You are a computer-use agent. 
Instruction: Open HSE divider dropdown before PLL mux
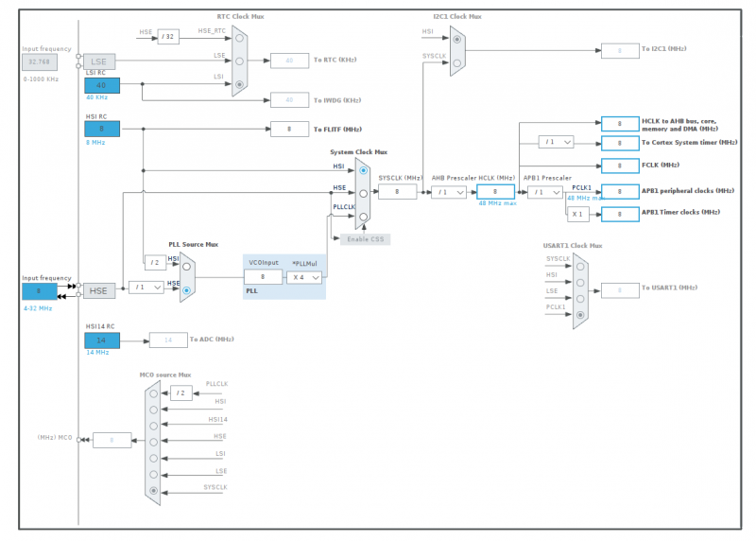146,288
